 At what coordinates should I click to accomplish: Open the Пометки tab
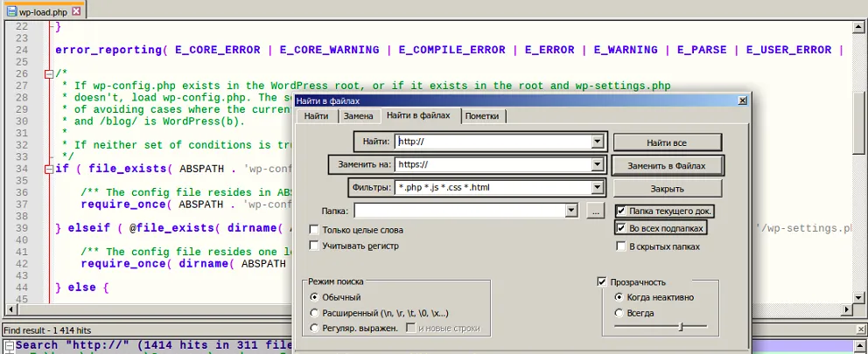pos(483,116)
